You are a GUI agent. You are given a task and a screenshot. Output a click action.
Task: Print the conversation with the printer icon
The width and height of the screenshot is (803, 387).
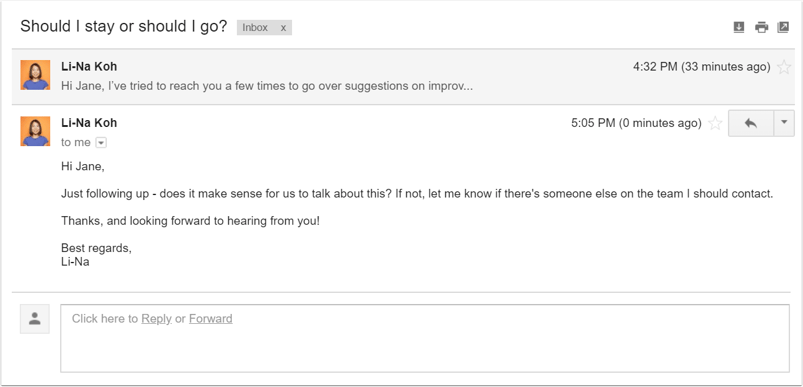tap(762, 27)
